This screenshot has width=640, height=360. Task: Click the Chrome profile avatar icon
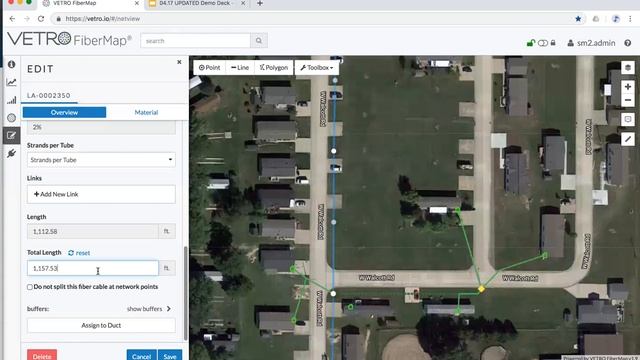(616, 19)
